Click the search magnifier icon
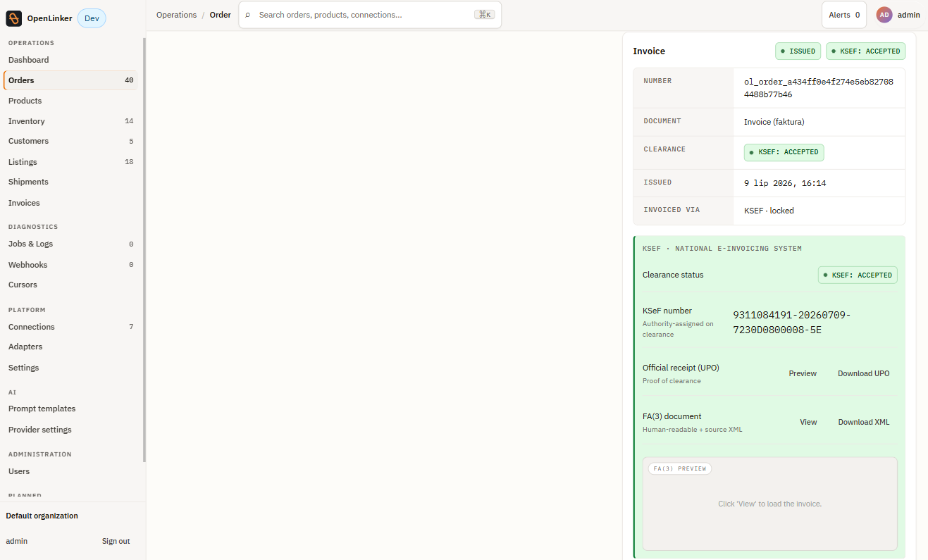This screenshot has height=560, width=928. coord(248,15)
